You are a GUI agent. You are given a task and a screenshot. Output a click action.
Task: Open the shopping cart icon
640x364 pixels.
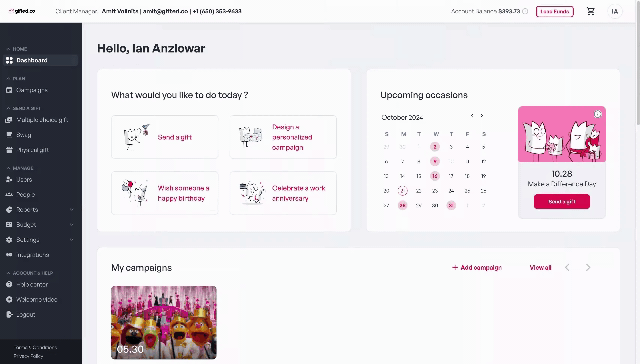(591, 11)
